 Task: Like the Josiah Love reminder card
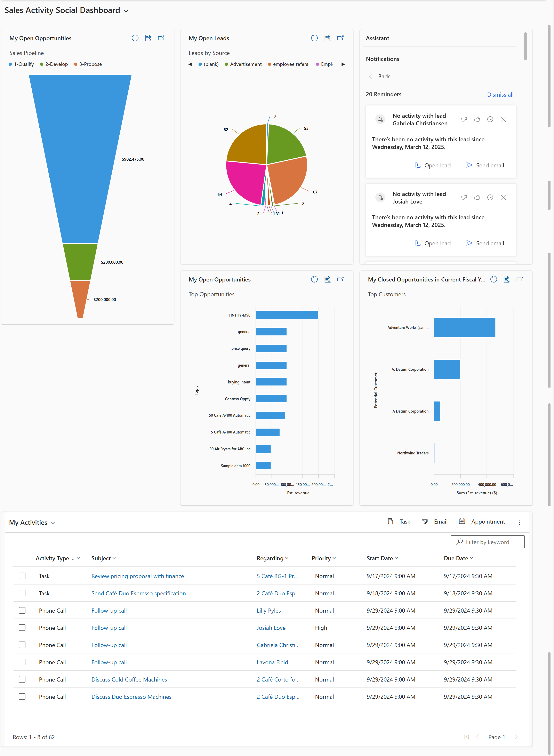477,197
